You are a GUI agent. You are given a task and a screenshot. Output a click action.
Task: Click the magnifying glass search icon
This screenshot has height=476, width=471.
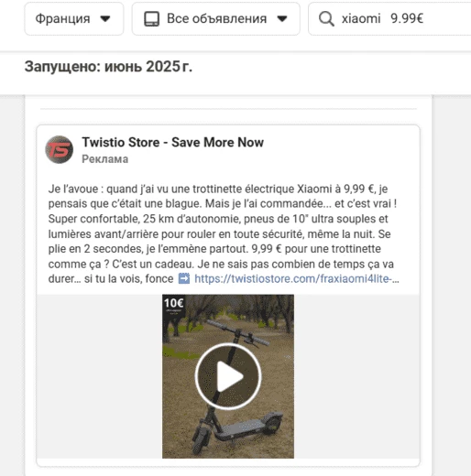[x=326, y=19]
